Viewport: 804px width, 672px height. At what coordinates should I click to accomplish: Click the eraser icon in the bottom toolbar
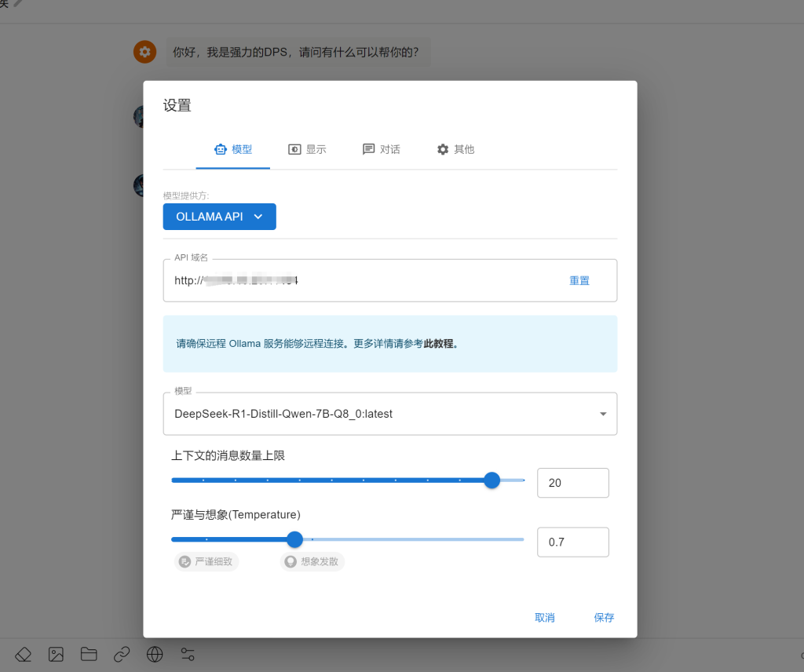23,654
